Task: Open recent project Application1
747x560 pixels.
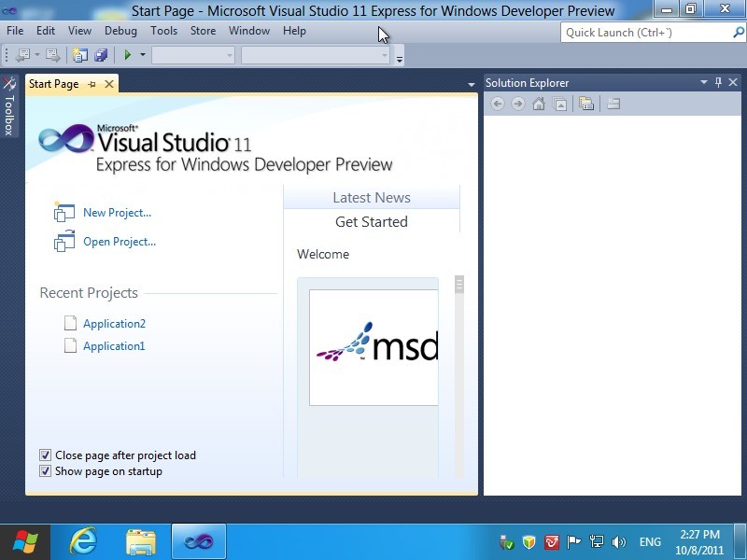Action: click(114, 345)
